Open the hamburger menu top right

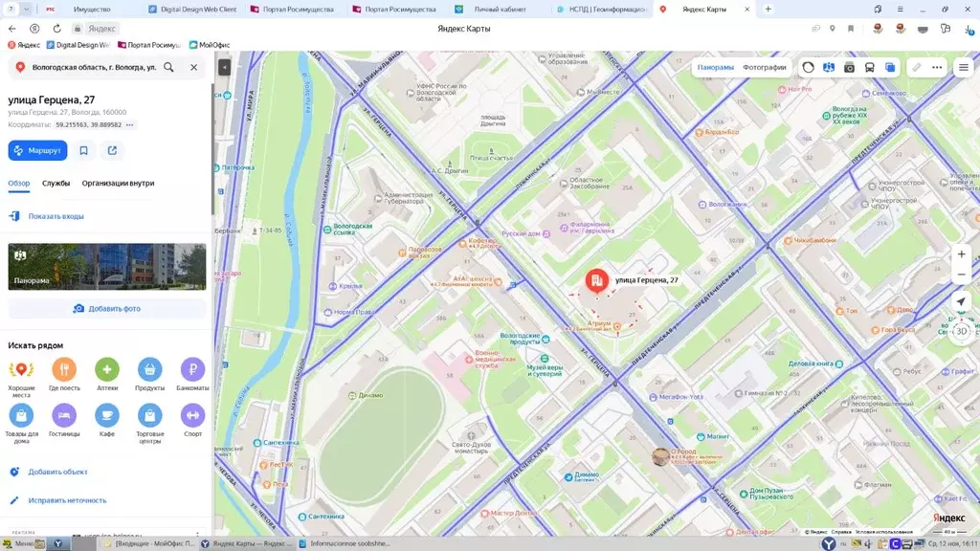(x=962, y=67)
